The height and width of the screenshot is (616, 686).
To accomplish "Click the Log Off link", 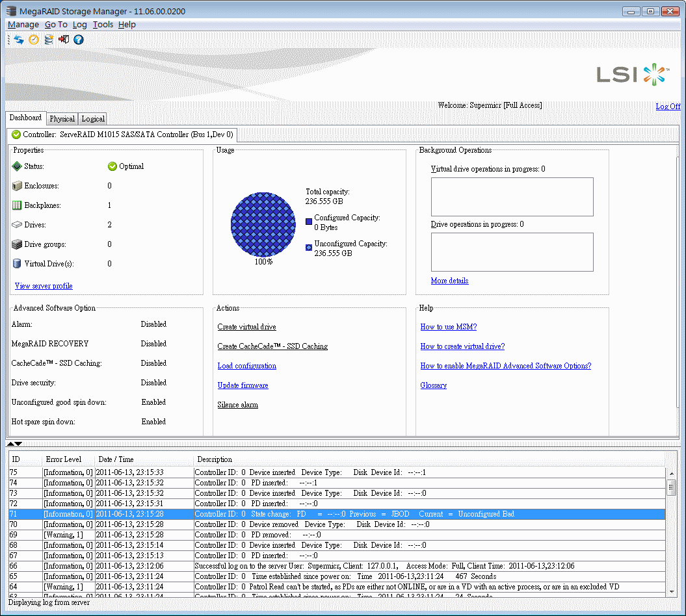I will tap(668, 106).
